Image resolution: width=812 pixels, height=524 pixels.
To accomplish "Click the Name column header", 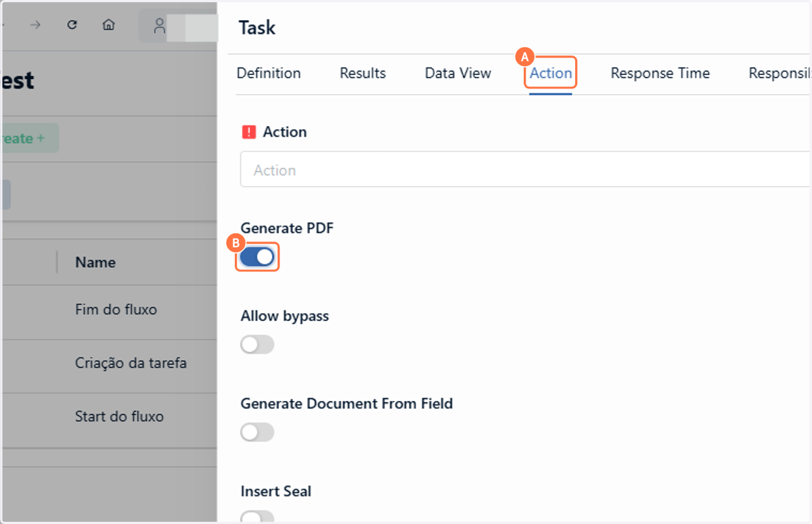I will coord(95,262).
